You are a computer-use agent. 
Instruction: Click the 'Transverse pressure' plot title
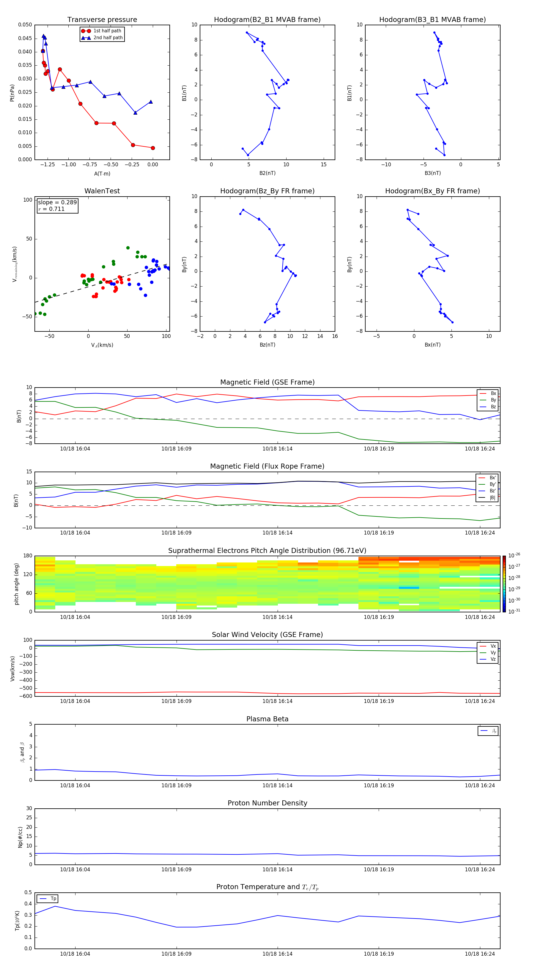[x=102, y=20]
